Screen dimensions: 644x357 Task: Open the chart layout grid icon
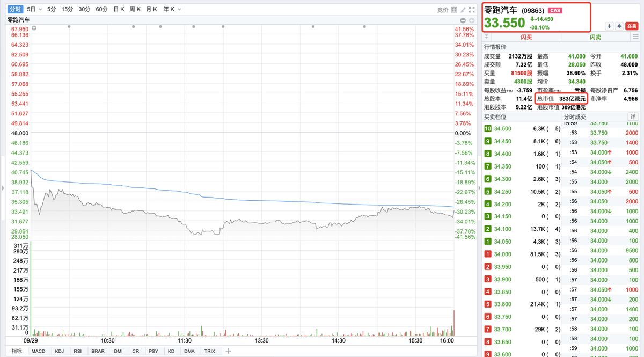455,10
